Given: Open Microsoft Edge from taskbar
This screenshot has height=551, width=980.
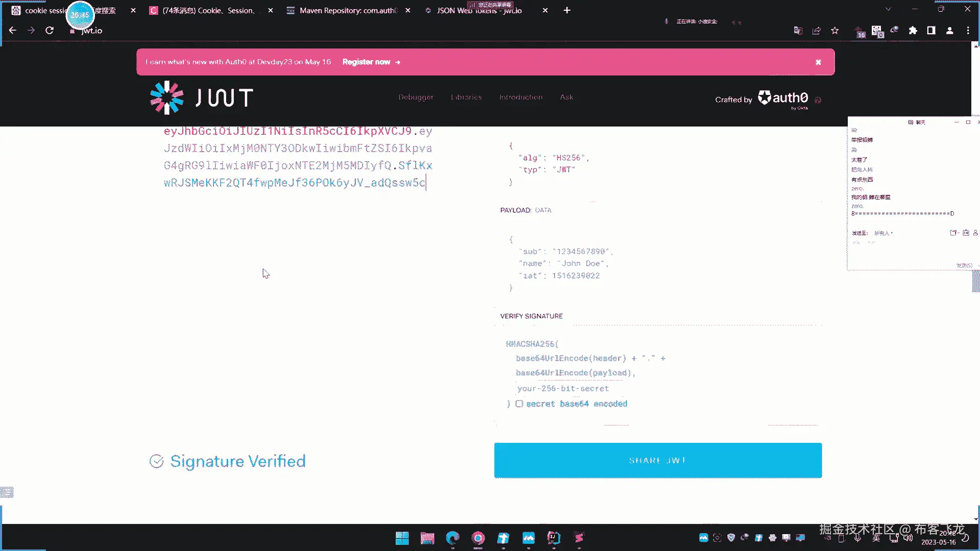Looking at the screenshot, I should tap(452, 538).
